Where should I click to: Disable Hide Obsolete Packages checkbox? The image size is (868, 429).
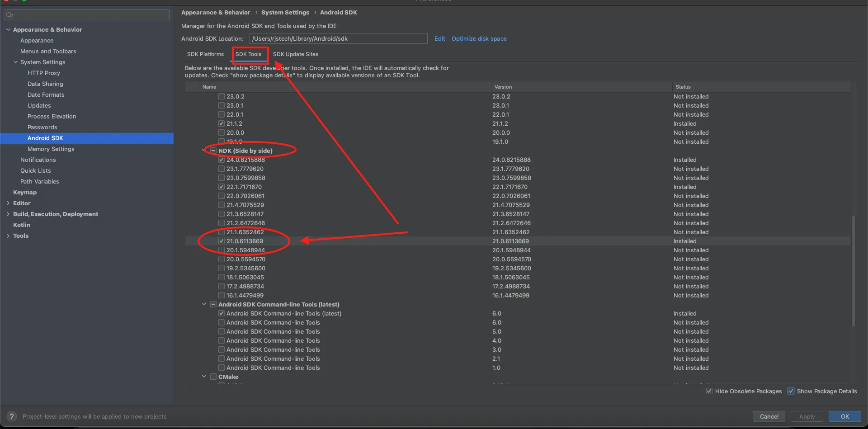point(709,391)
